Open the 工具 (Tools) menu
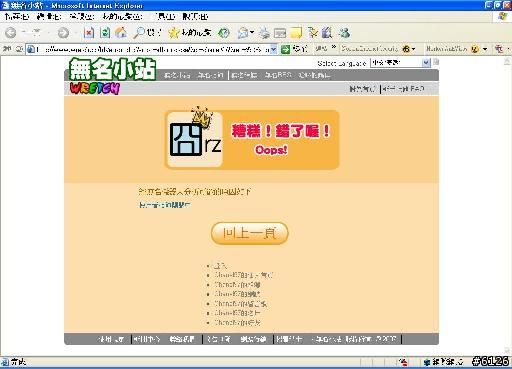This screenshot has height=369, width=512. (163, 16)
